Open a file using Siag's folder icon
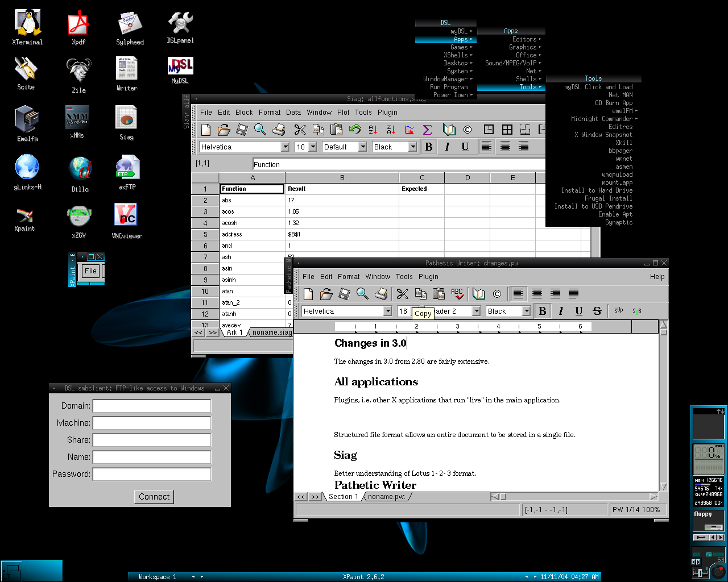This screenshot has height=582, width=728. click(x=224, y=130)
